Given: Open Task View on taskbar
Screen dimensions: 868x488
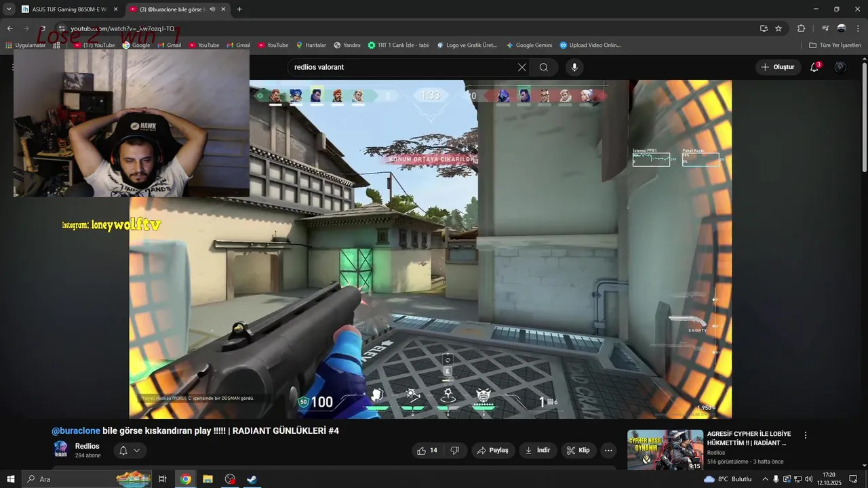Looking at the screenshot, I should tap(163, 479).
